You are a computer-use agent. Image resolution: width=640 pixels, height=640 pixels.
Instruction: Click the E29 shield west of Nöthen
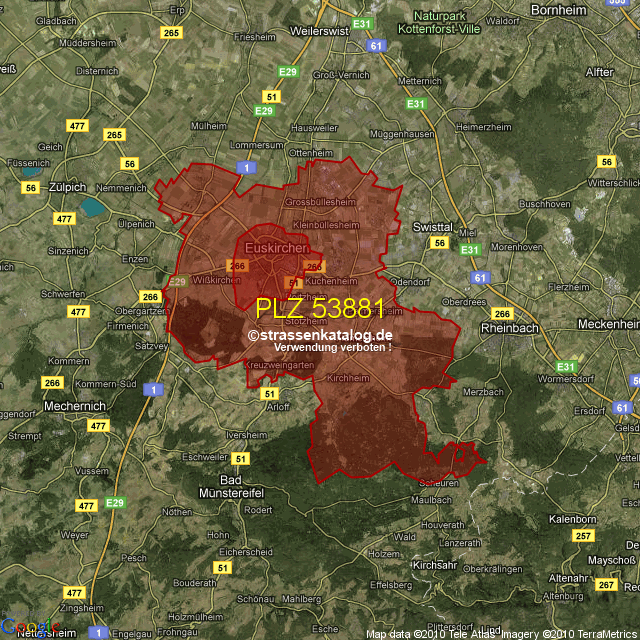click(113, 501)
